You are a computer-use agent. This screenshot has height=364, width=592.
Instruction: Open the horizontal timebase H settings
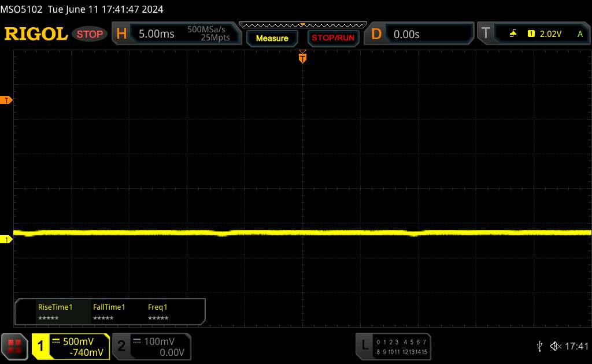click(121, 34)
